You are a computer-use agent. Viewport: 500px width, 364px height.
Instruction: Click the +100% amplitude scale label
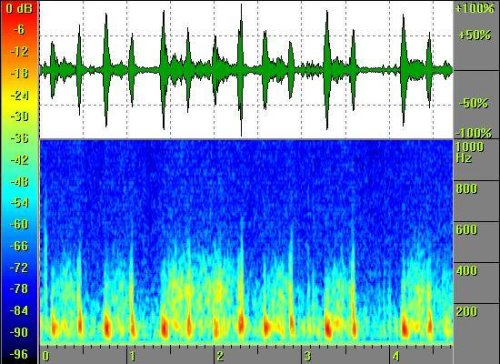point(475,8)
